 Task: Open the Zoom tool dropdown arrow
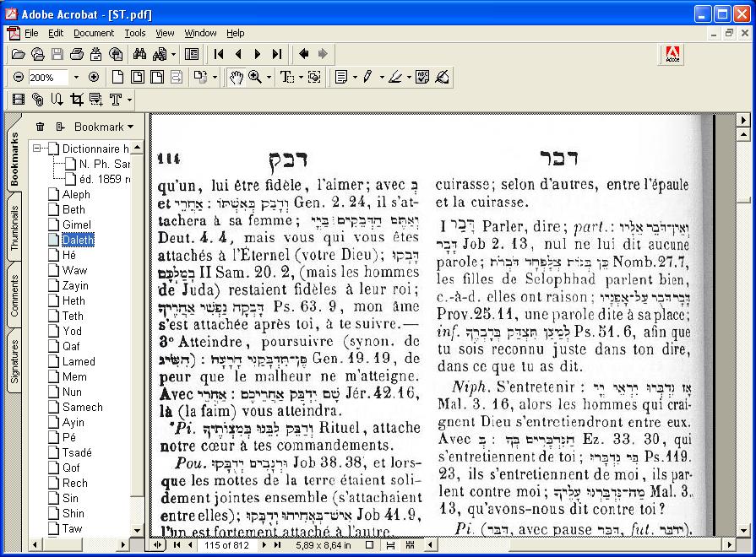(269, 77)
